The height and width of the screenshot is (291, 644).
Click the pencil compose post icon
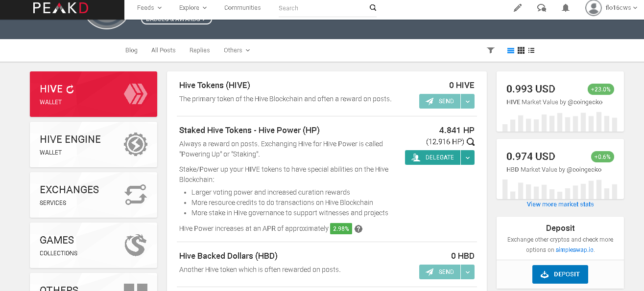pyautogui.click(x=518, y=8)
